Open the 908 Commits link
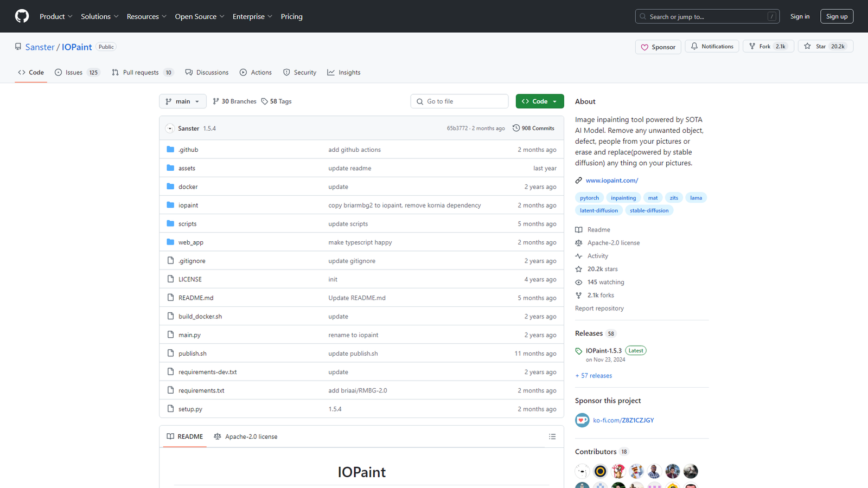This screenshot has width=868, height=488. [534, 129]
